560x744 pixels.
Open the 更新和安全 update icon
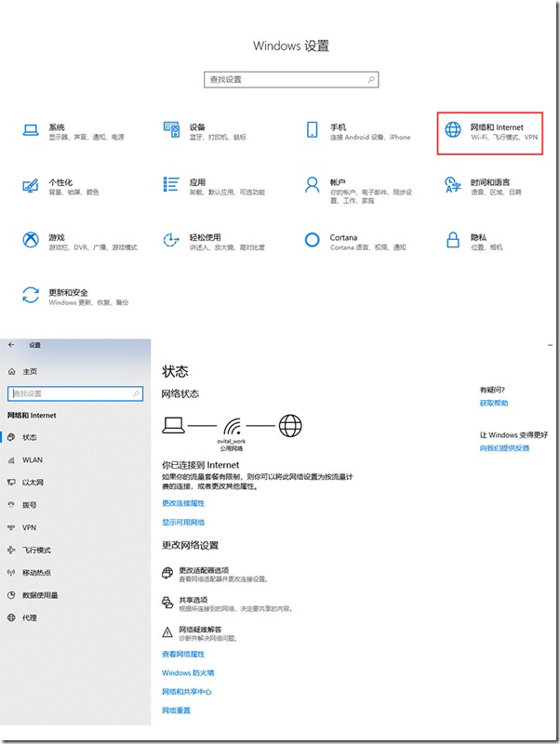click(x=31, y=296)
